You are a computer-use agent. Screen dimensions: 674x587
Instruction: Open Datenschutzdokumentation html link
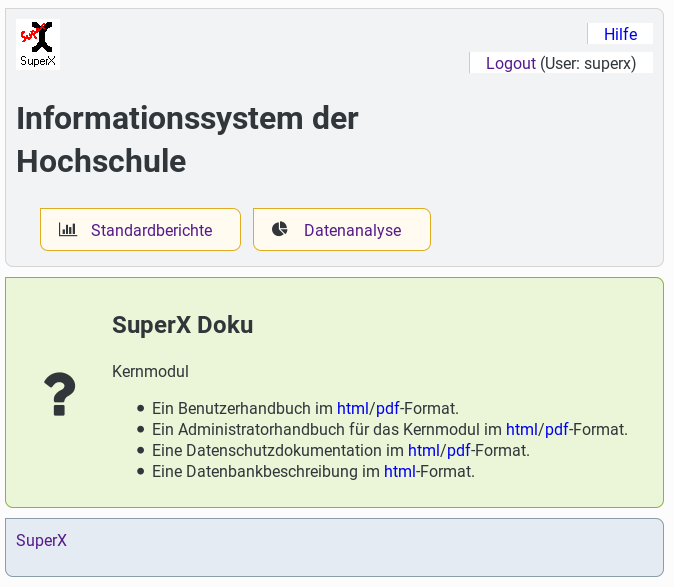pos(423,450)
